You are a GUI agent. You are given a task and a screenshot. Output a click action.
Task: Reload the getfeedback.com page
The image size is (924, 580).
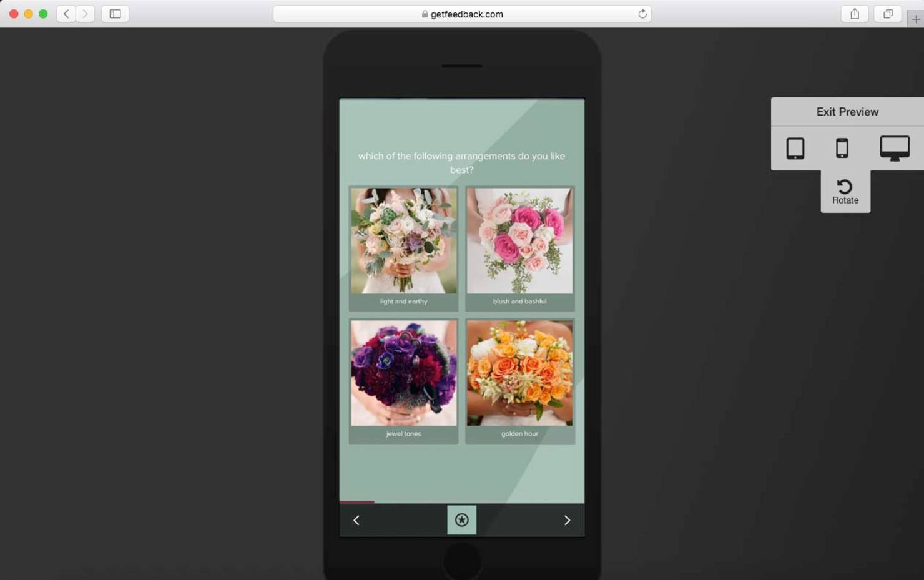642,14
